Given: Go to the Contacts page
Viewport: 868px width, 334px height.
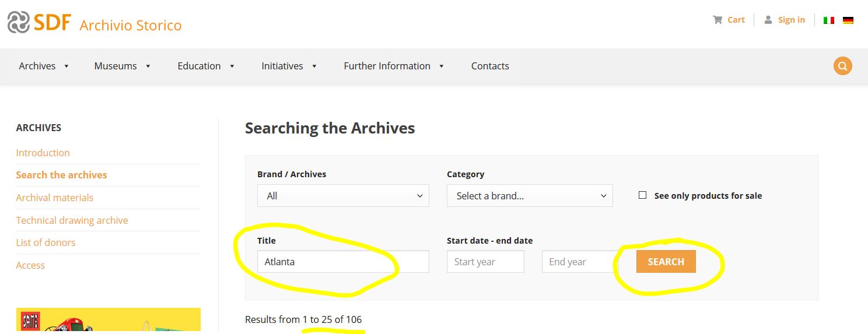Looking at the screenshot, I should [x=490, y=66].
